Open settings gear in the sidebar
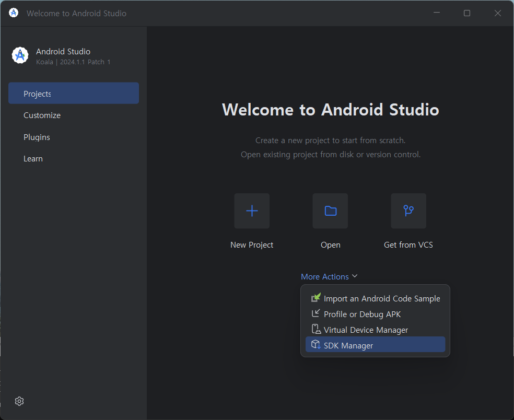 coord(19,401)
